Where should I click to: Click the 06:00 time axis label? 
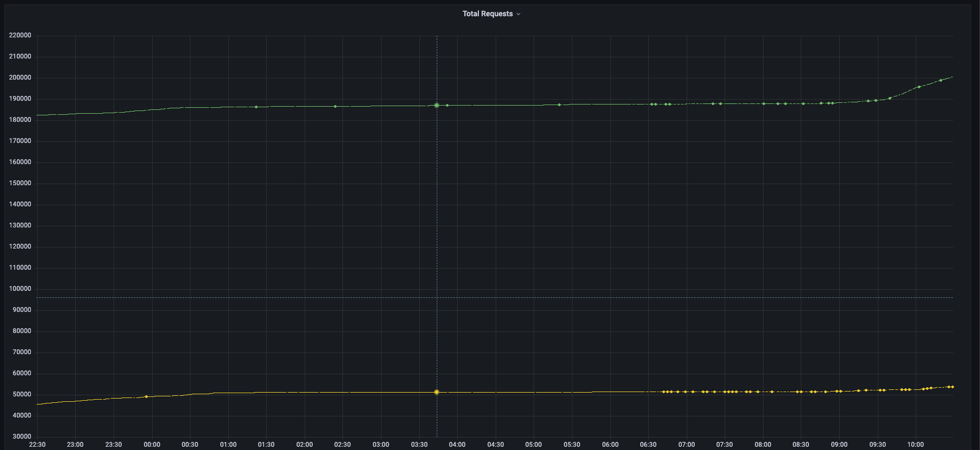click(x=610, y=445)
